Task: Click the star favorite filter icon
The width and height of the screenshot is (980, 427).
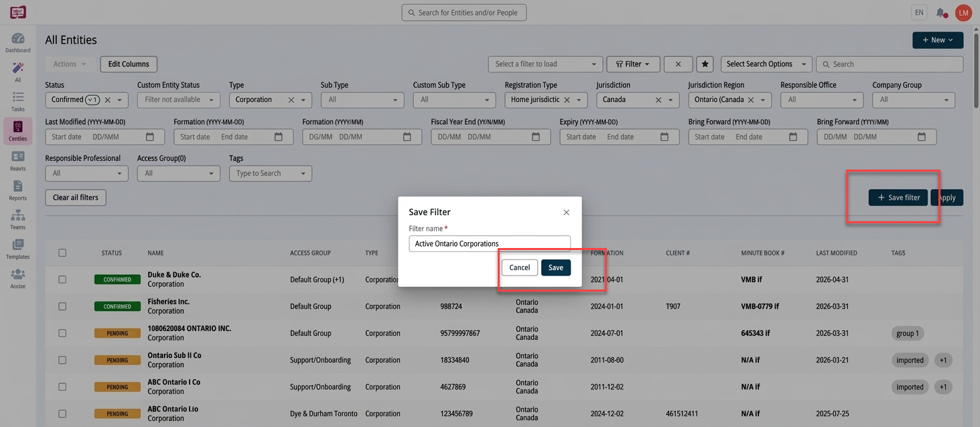Action: click(x=705, y=64)
